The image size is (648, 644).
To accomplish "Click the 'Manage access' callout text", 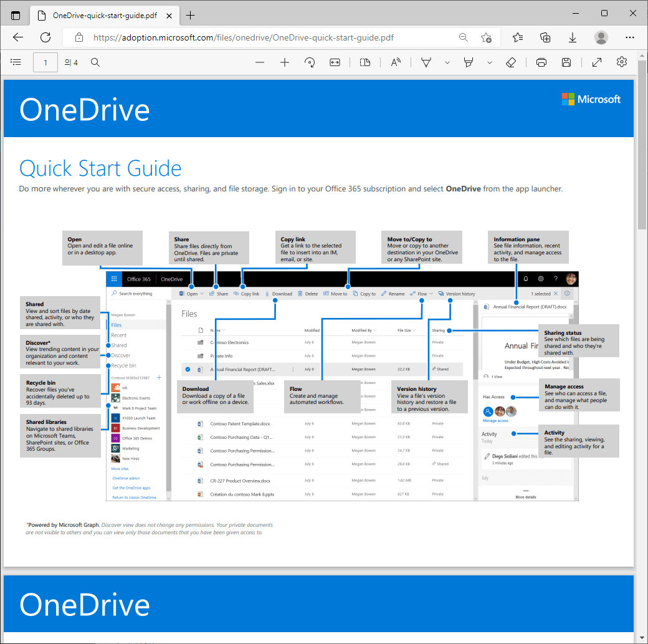I will tap(576, 396).
